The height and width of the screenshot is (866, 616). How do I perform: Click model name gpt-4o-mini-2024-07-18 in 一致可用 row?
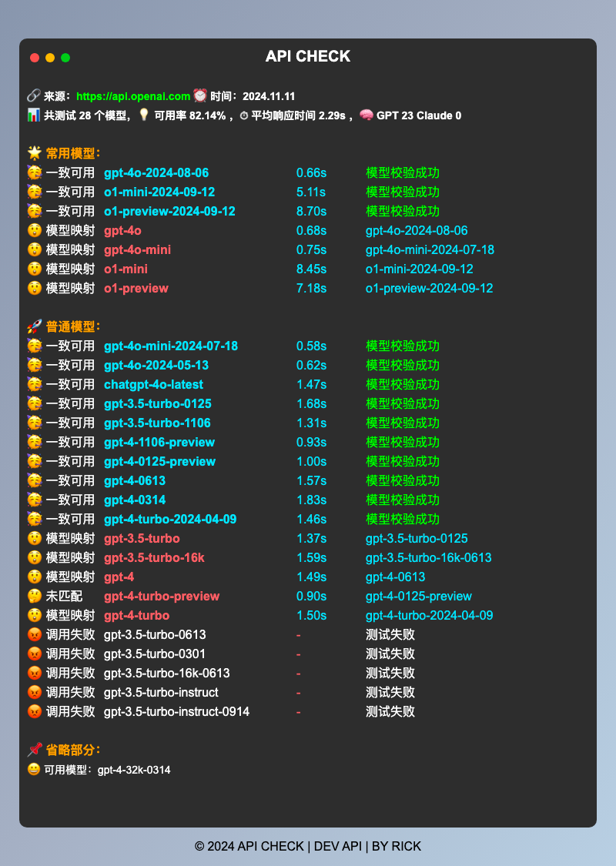[171, 346]
